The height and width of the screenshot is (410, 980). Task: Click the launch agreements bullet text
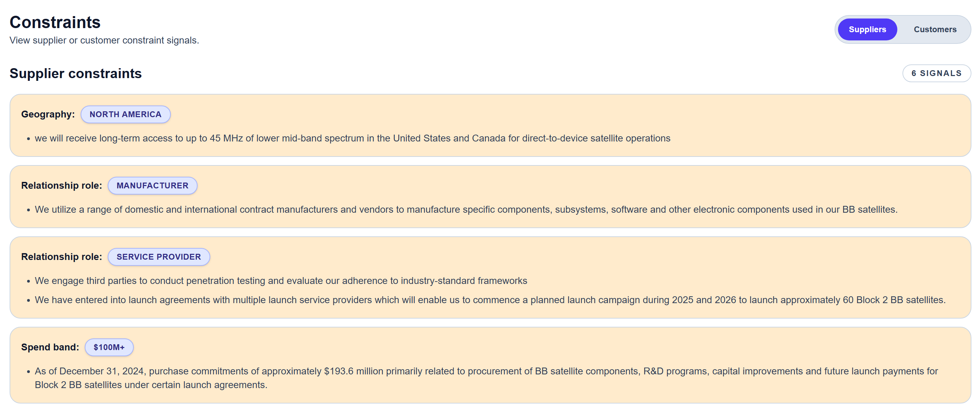click(490, 300)
